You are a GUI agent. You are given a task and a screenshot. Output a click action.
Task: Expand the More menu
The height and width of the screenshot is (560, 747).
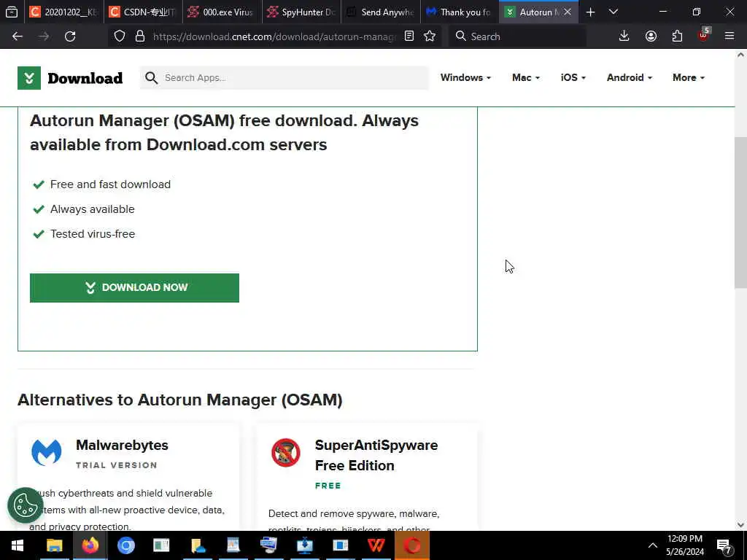(x=689, y=77)
